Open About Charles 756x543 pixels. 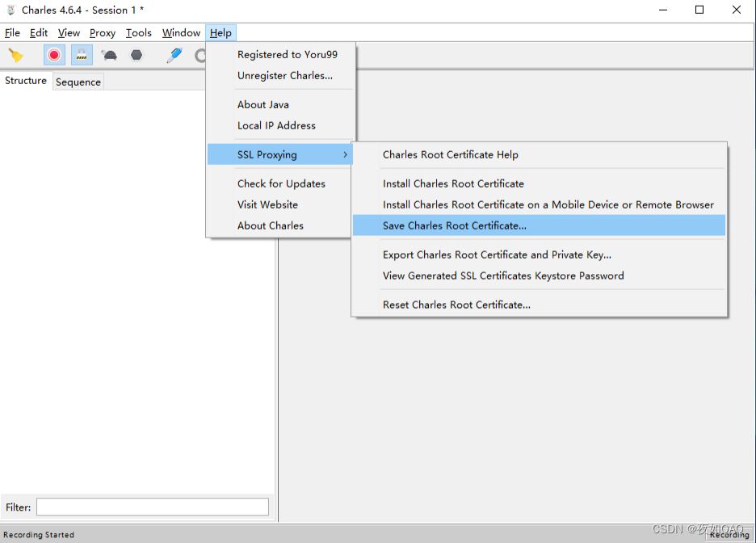click(x=281, y=225)
